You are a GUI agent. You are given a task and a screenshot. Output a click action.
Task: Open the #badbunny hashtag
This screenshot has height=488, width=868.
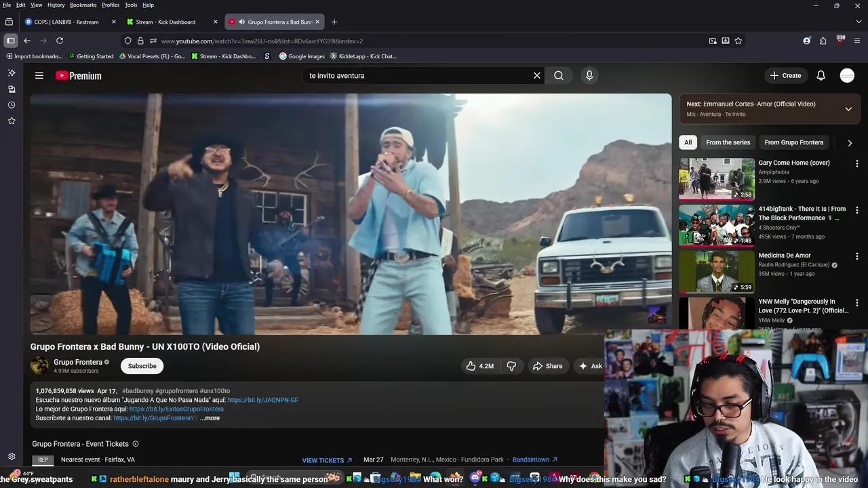138,391
